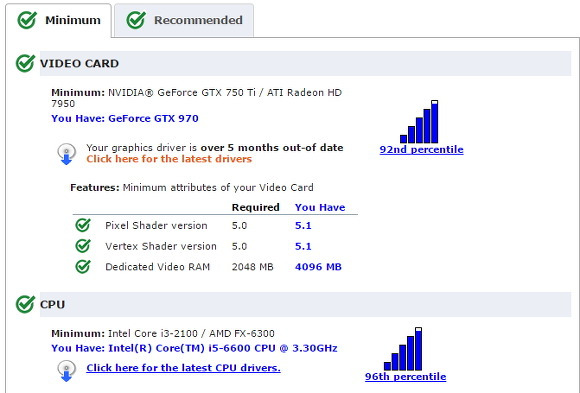Click the 2048 MB required value
Viewport: 580px width, 393px height.
pyautogui.click(x=253, y=267)
